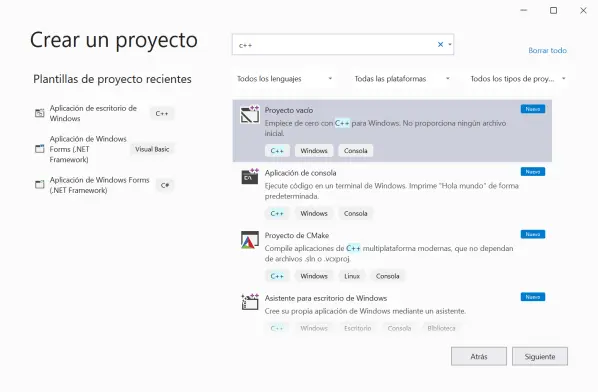Minimize the Crear un proyecto window
598x392 pixels.
click(524, 10)
